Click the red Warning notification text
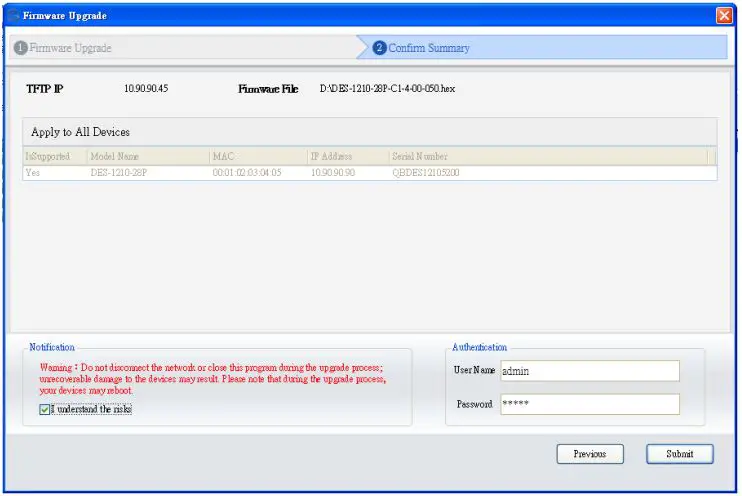Screen dimensions: 742x496 pyautogui.click(x=212, y=379)
